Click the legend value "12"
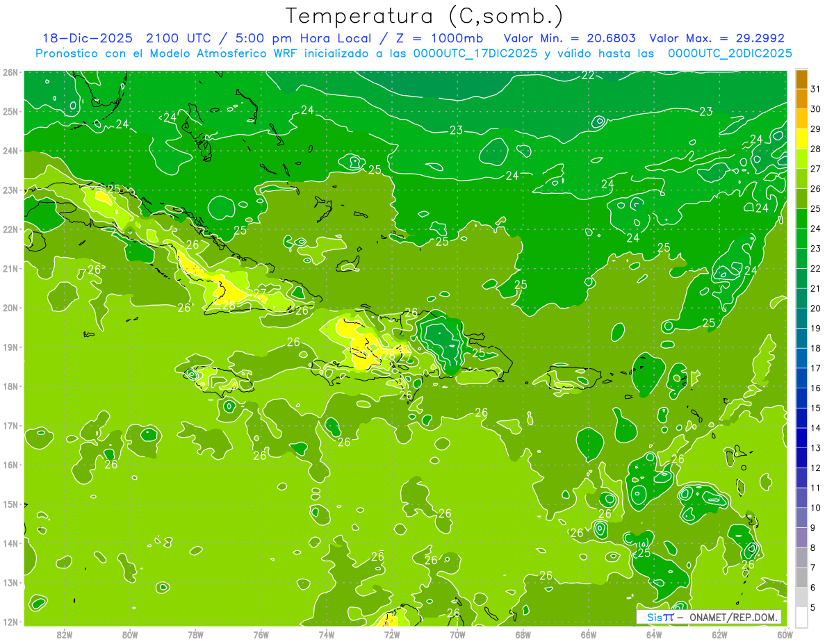Viewport: 834px width, 644px height. 815,468
